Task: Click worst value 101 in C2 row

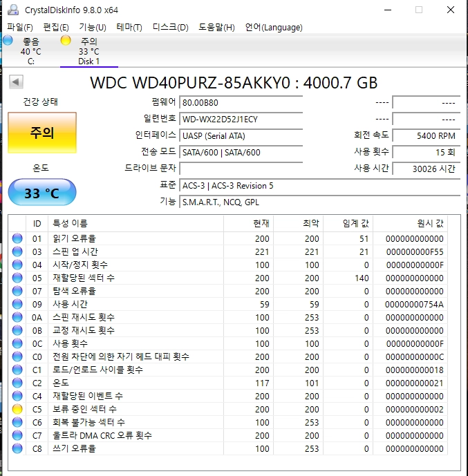Action: point(312,383)
